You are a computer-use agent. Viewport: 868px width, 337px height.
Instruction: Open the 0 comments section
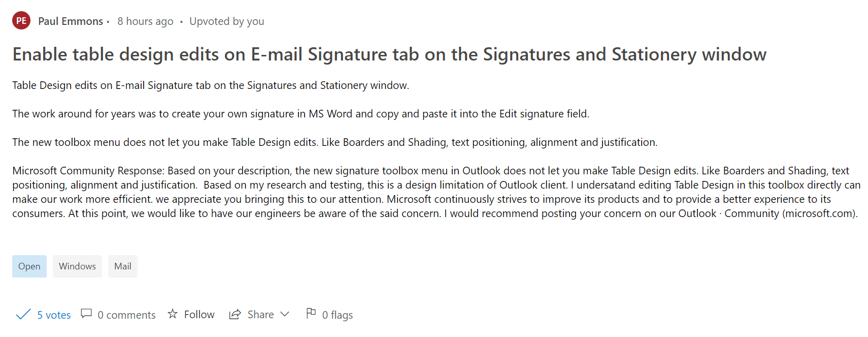126,315
